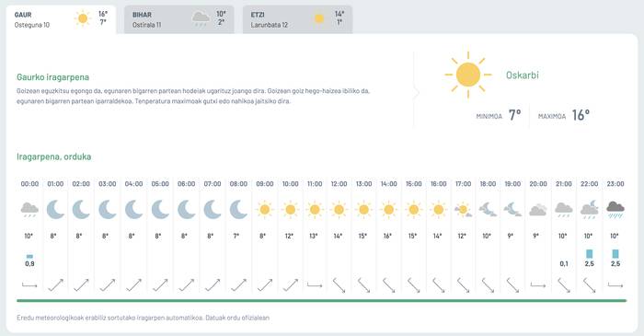The width and height of the screenshot is (644, 336).
Task: Select the GAUR Osteguna 10 tab
Action: [61, 19]
